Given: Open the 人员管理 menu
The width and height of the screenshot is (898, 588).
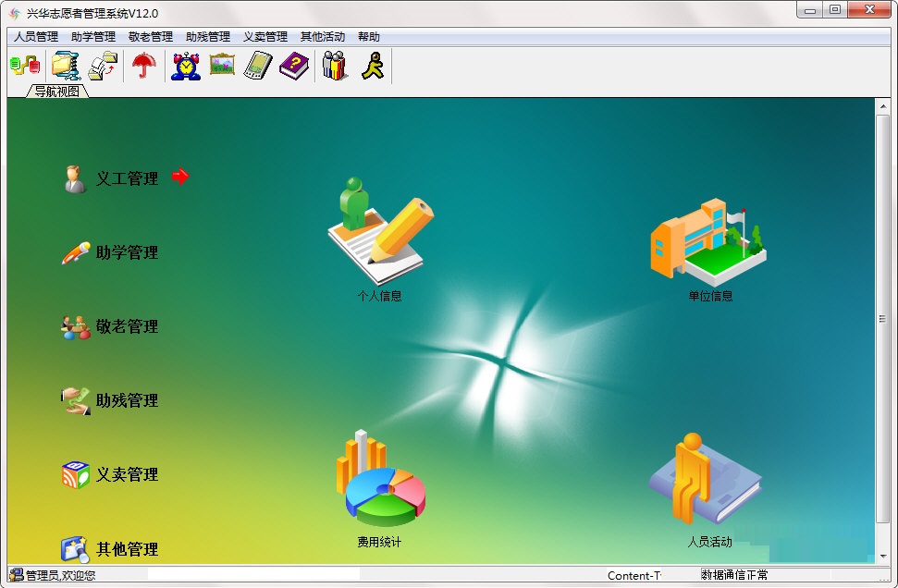Looking at the screenshot, I should (x=36, y=37).
